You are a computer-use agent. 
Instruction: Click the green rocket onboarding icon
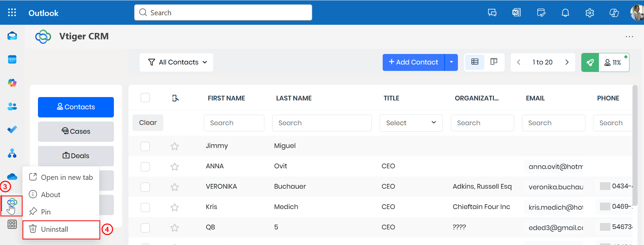pos(590,62)
